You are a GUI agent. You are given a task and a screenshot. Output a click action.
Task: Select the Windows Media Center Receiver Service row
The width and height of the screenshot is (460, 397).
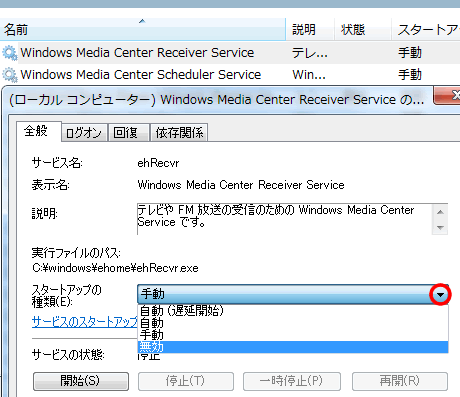coord(230,53)
